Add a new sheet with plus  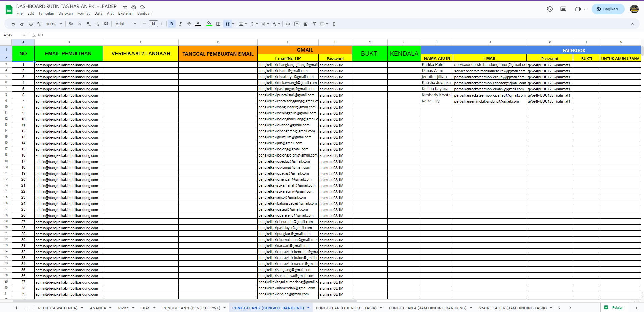16,308
